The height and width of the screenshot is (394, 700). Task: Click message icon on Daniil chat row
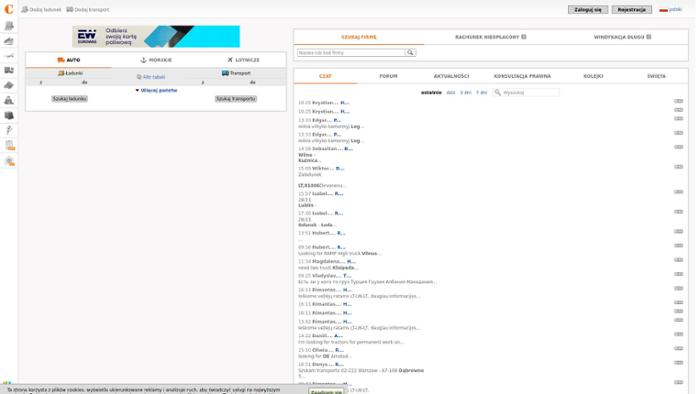pyautogui.click(x=679, y=334)
